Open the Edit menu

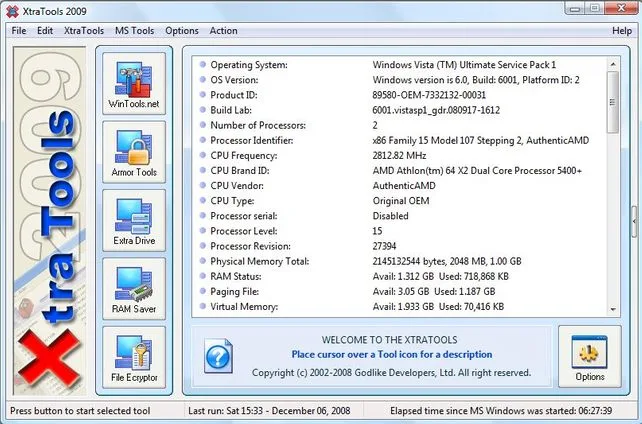click(45, 31)
